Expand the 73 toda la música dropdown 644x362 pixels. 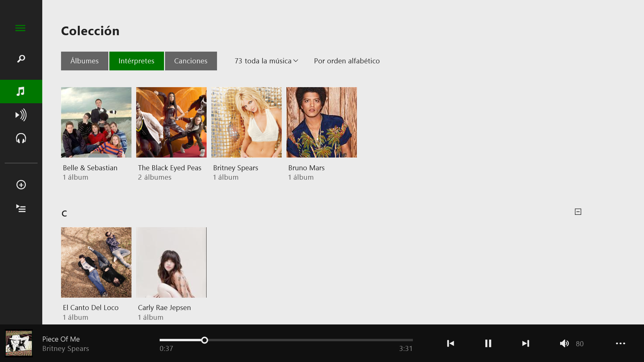pos(266,61)
